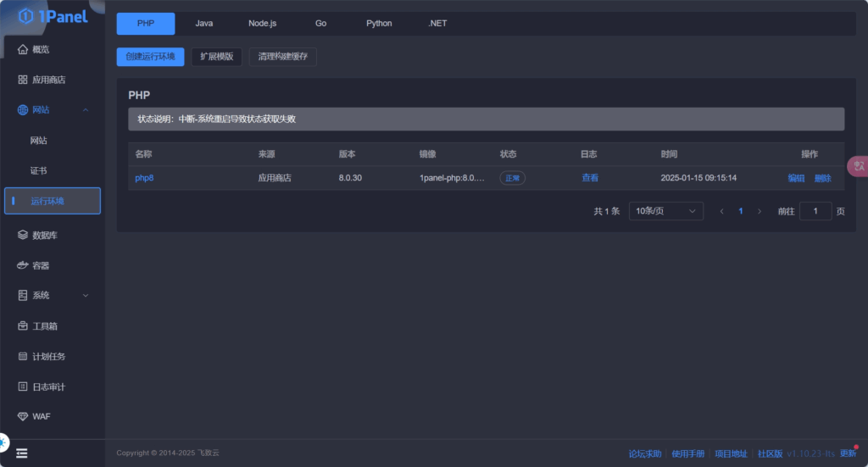The height and width of the screenshot is (467, 868).
Task: Switch to the Python tab
Action: point(379,24)
